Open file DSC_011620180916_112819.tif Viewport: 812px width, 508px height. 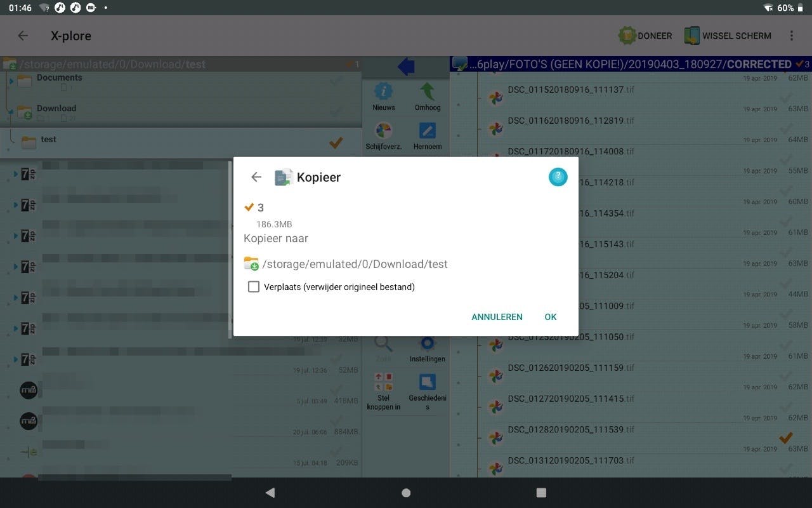[571, 121]
